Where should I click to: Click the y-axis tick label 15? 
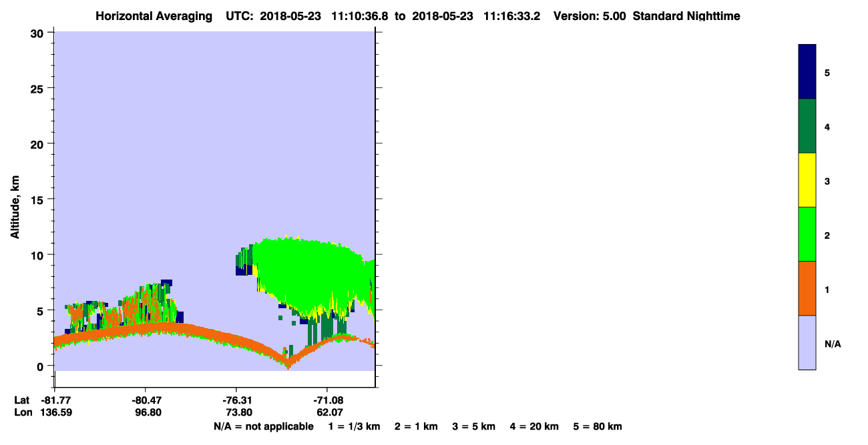pos(39,199)
